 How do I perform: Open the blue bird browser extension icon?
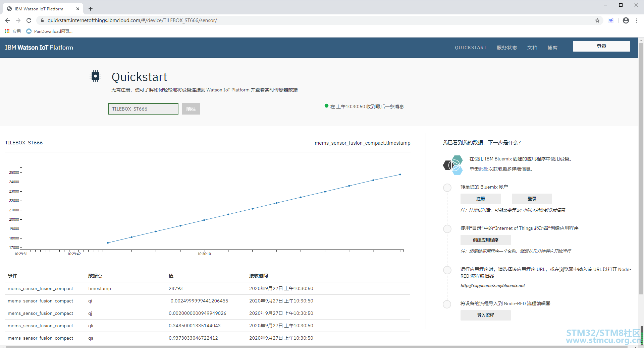click(611, 20)
